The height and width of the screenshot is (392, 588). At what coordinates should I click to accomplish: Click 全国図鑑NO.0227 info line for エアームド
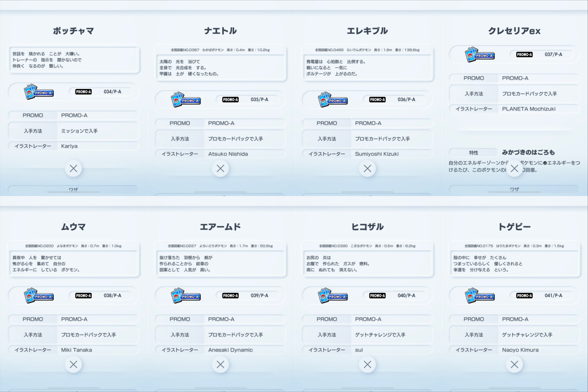tap(220, 246)
